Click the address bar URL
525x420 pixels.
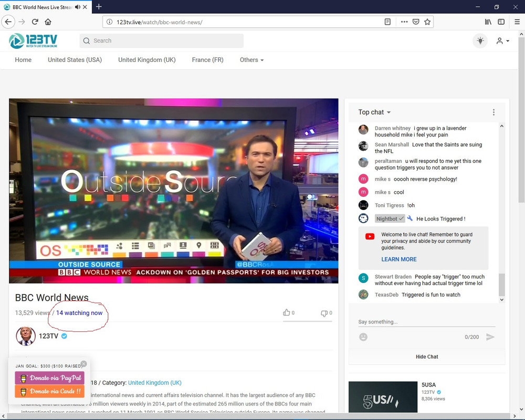click(x=160, y=22)
